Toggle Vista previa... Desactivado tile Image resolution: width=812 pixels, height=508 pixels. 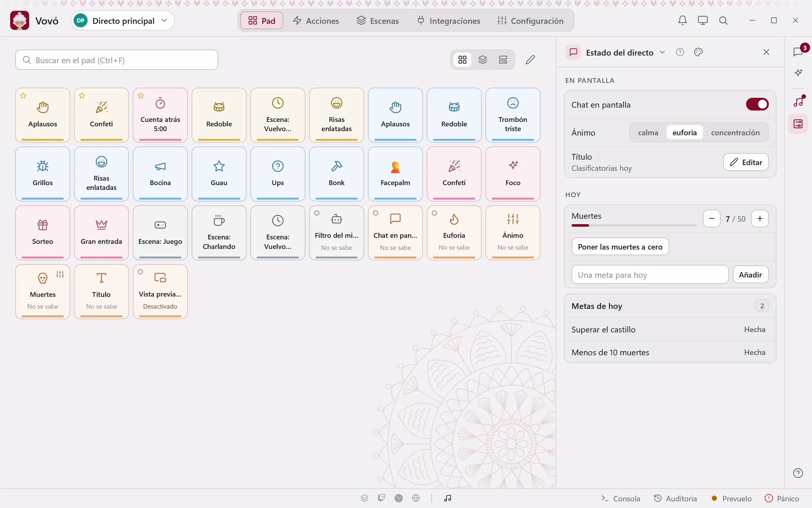pyautogui.click(x=160, y=291)
